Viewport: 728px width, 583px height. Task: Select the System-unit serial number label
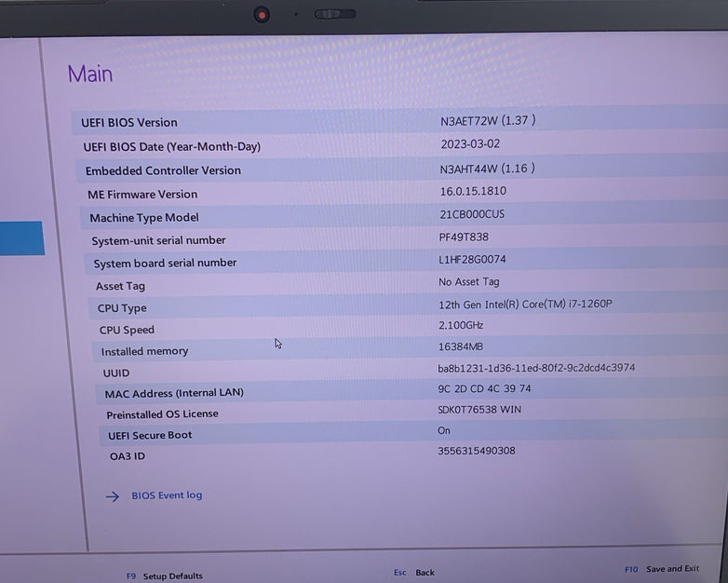pos(159,240)
